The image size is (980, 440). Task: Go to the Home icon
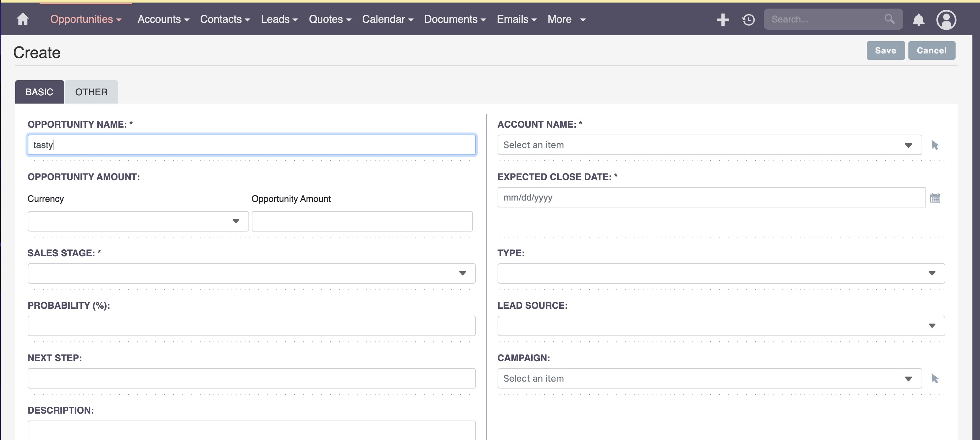(23, 19)
